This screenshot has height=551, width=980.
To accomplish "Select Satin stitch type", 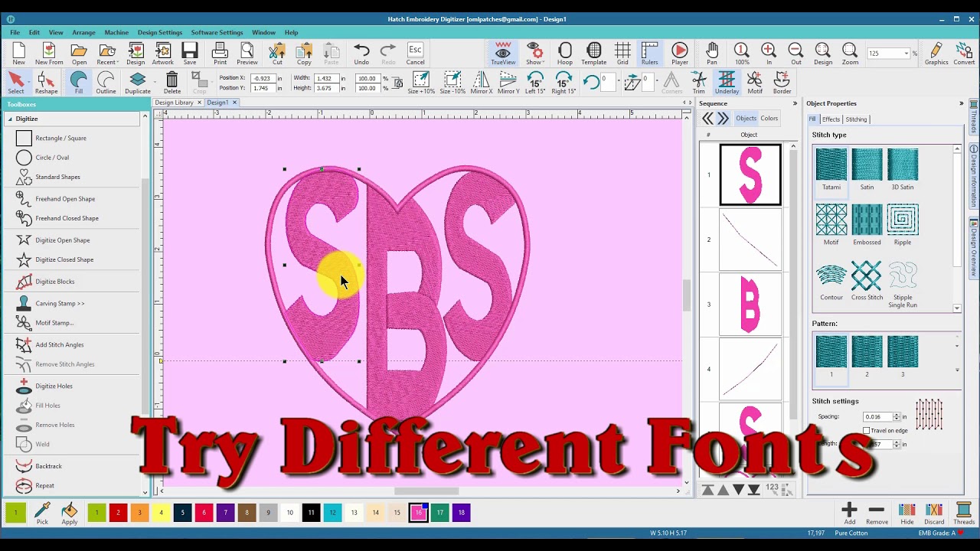I will click(x=867, y=170).
